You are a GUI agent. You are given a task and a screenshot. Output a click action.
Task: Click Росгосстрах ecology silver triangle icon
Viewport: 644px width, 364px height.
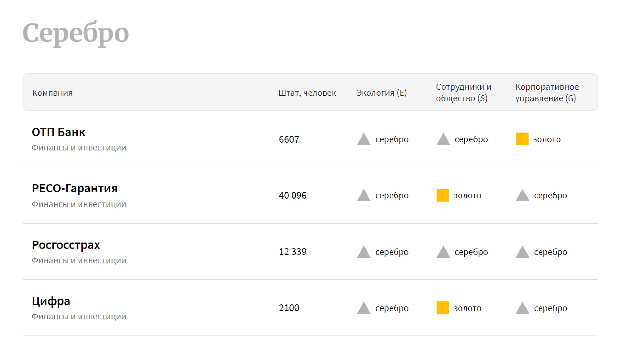(x=363, y=252)
